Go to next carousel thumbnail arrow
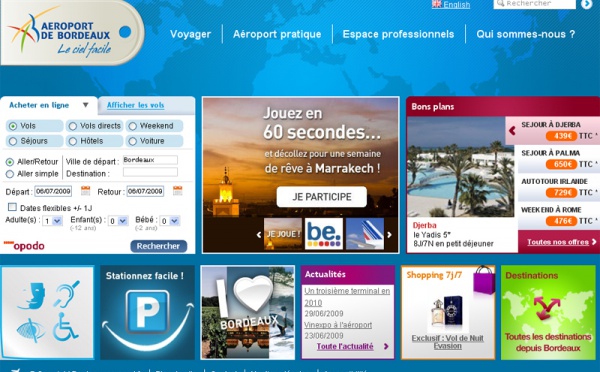Image resolution: width=600 pixels, height=372 pixels. tap(390, 235)
